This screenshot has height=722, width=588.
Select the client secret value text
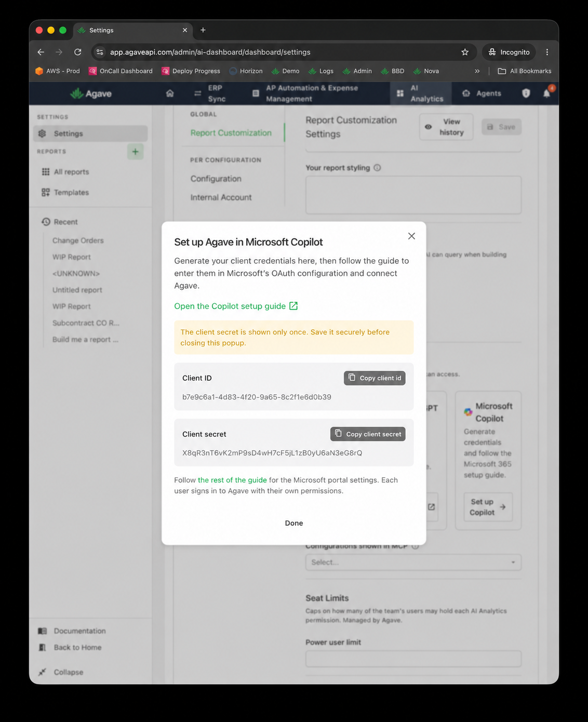(x=272, y=453)
